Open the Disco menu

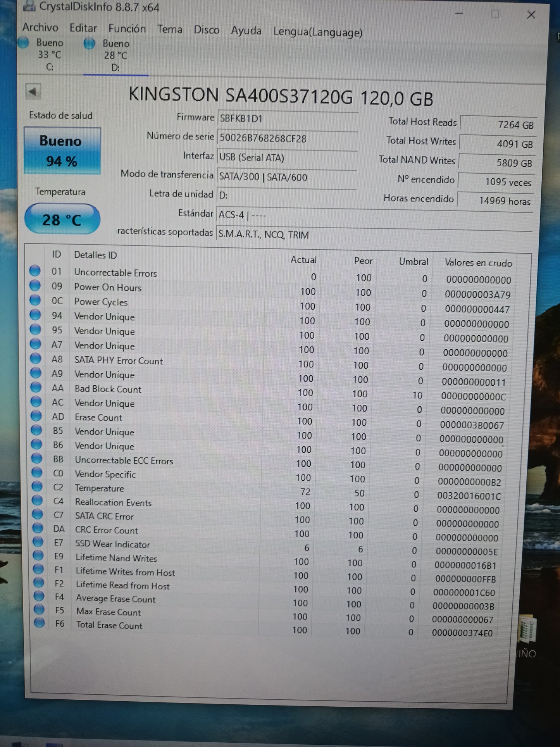[x=207, y=30]
